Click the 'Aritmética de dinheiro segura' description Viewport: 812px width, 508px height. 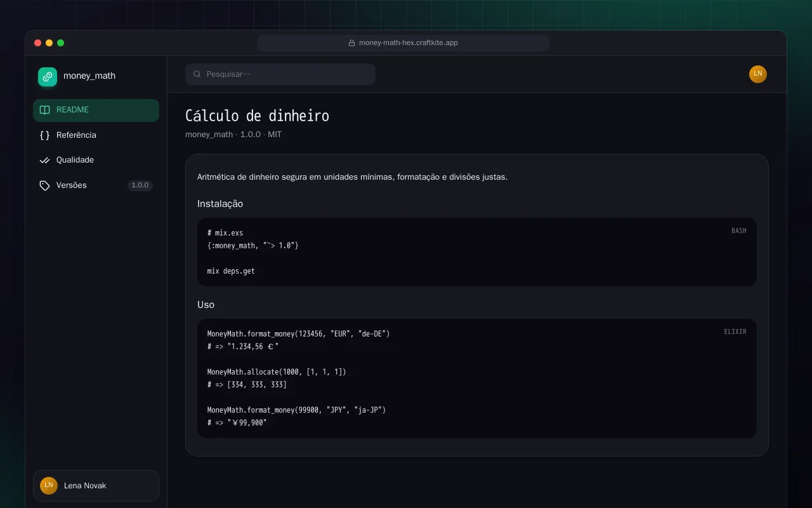pos(352,177)
